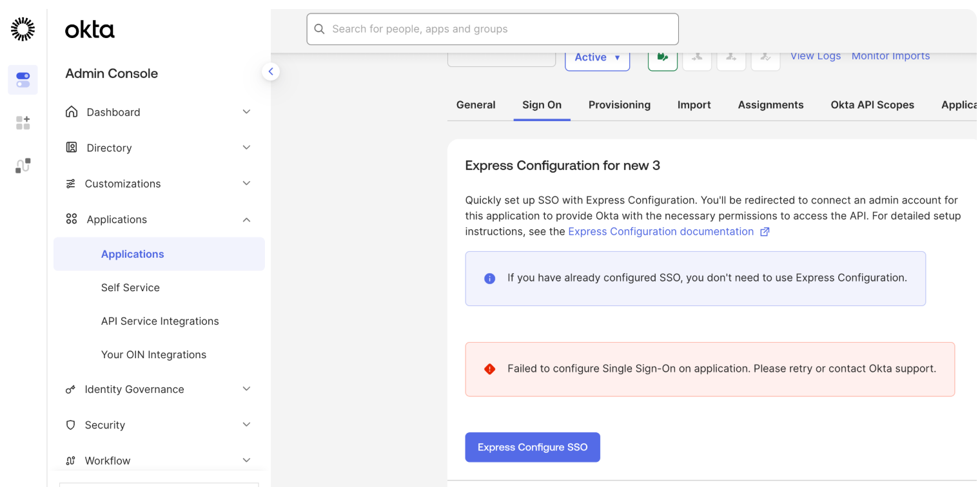This screenshot has height=487, width=980.
Task: Click the Customizations sliders icon
Action: tap(71, 184)
